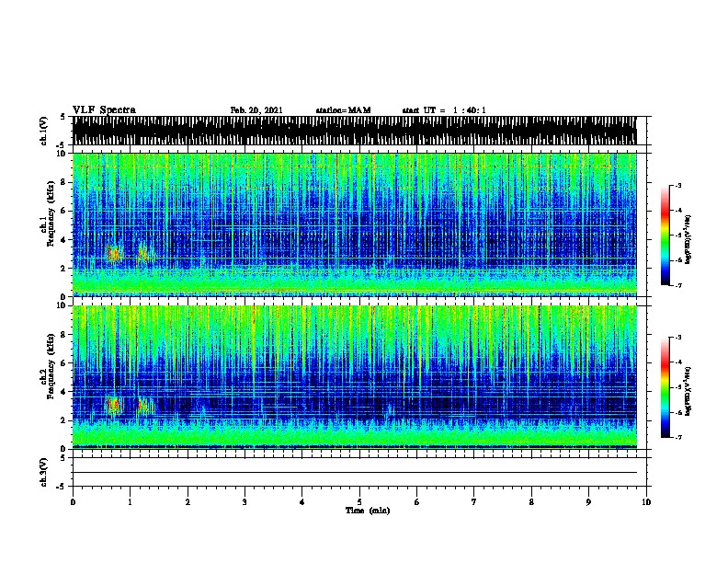Click time axis tick label '4'
This screenshot has width=728, height=563.
click(x=302, y=501)
